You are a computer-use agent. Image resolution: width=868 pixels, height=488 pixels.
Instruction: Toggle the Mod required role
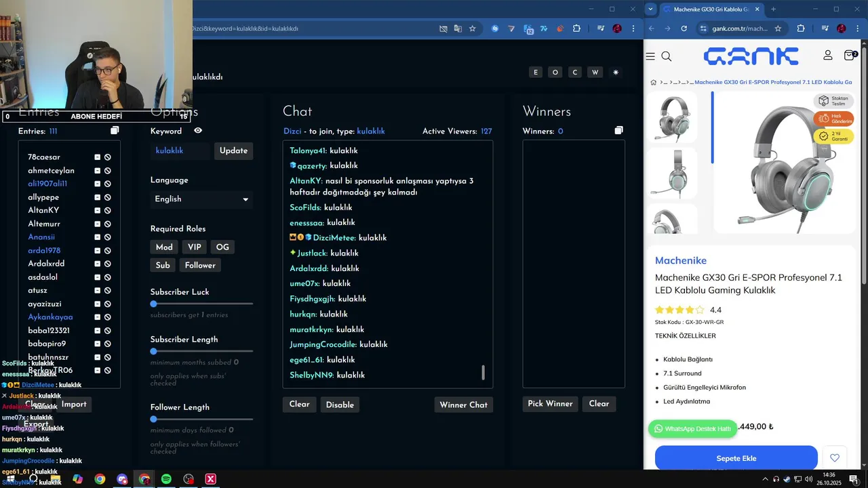(x=164, y=247)
